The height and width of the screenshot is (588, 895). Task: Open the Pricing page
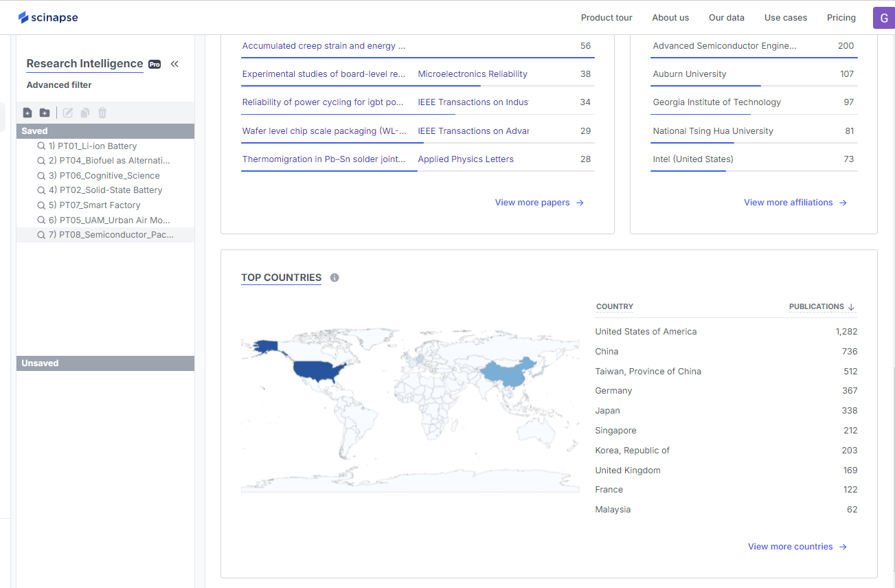pyautogui.click(x=841, y=18)
